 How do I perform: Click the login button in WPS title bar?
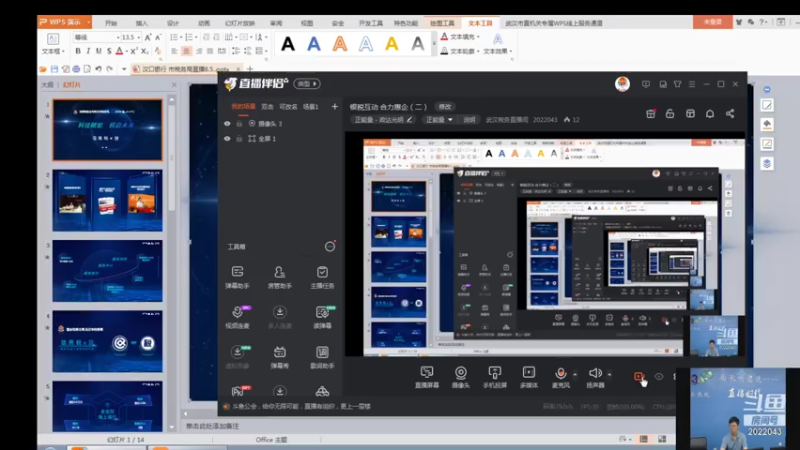tap(712, 22)
